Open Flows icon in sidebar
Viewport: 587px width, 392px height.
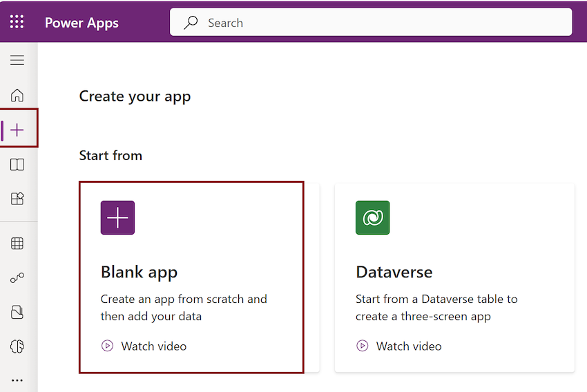[x=17, y=278]
